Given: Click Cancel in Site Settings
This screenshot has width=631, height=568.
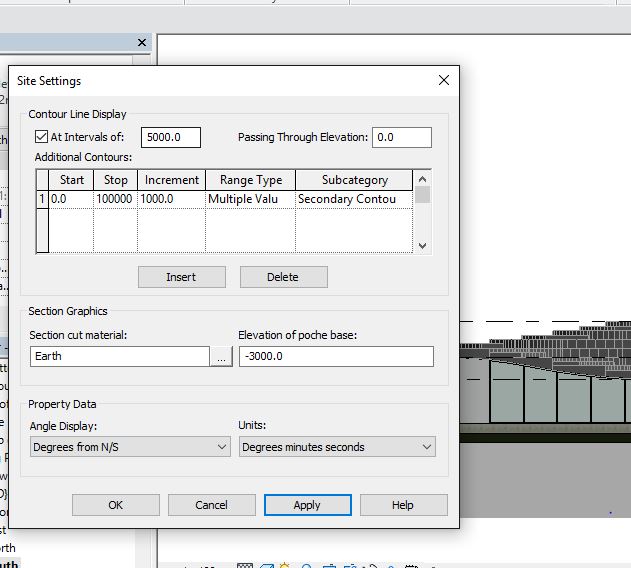Looking at the screenshot, I should pos(212,505).
